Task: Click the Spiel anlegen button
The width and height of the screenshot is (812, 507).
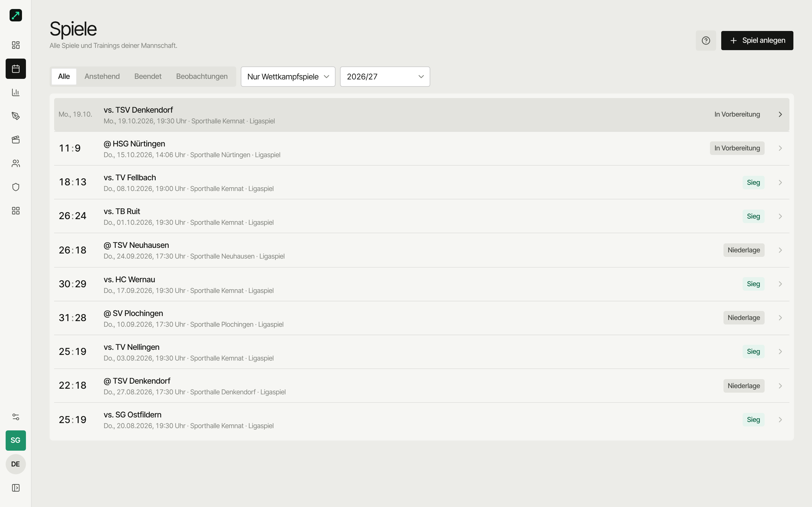Action: 757,41
